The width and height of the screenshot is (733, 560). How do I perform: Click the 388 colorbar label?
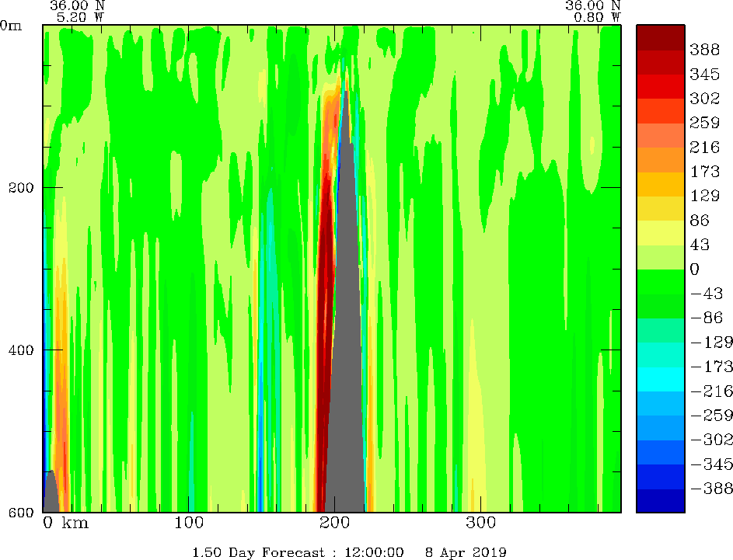(x=704, y=50)
